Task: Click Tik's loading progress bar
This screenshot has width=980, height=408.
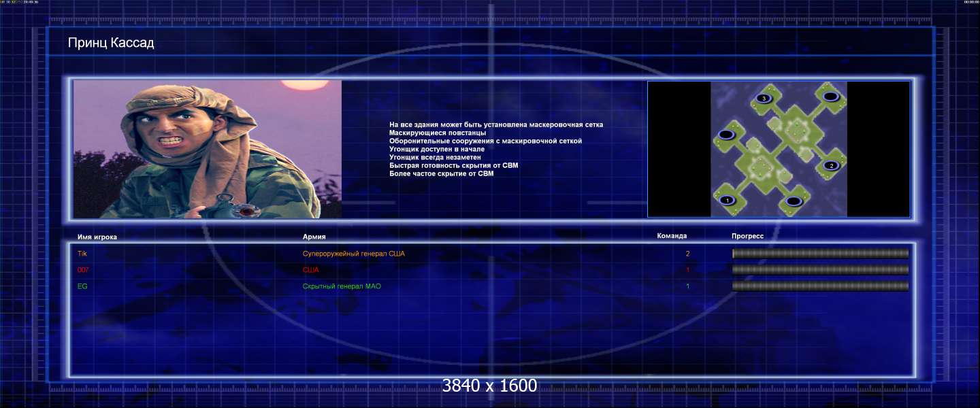Action: (820, 254)
